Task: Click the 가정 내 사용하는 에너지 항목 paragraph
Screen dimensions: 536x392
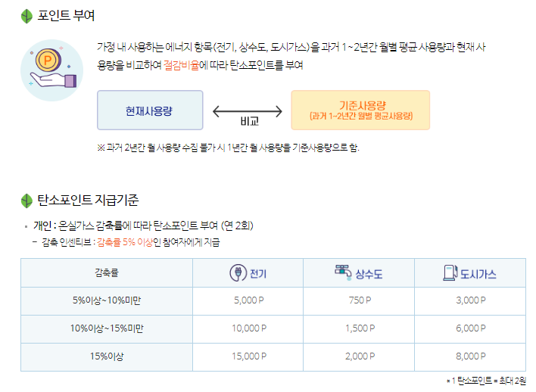Action: pos(291,56)
